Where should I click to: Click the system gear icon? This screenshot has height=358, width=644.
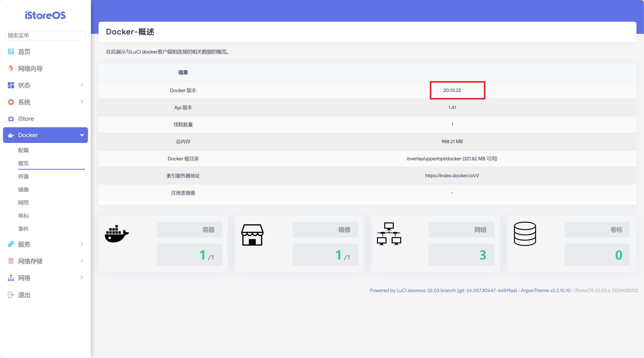pos(11,102)
